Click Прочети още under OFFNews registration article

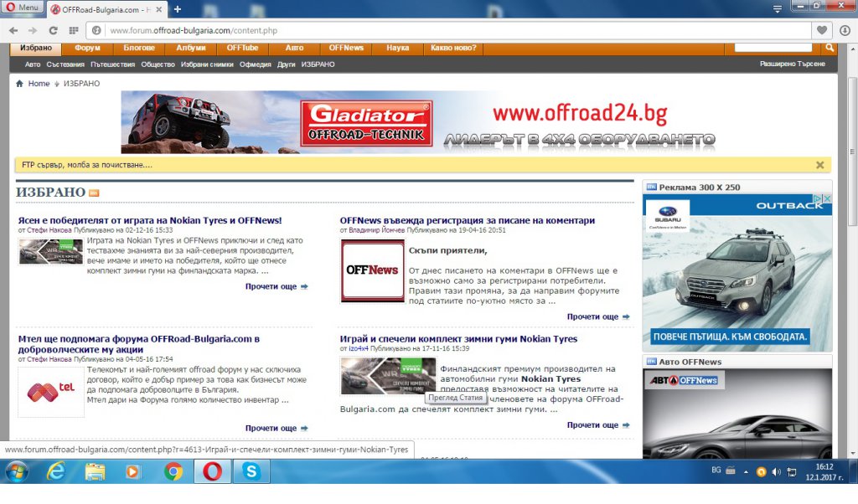598,316
